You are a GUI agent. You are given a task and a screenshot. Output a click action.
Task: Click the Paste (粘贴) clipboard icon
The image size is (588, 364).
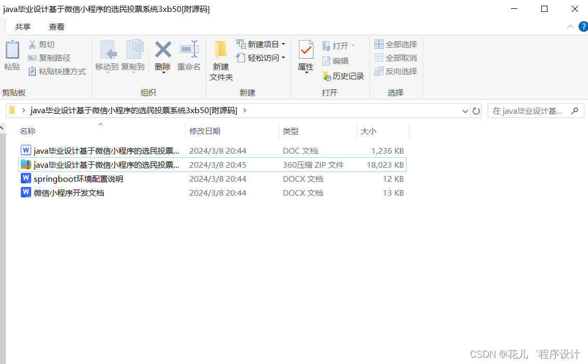12,50
